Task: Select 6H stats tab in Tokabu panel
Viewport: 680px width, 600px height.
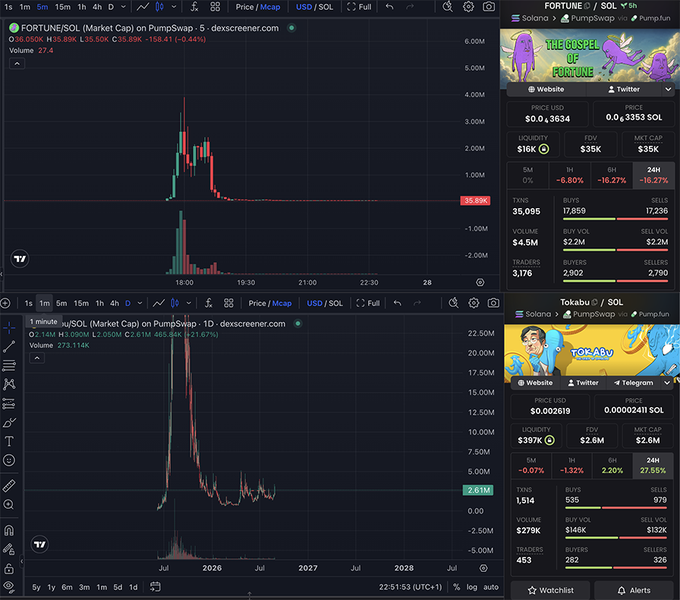Action: tap(612, 466)
